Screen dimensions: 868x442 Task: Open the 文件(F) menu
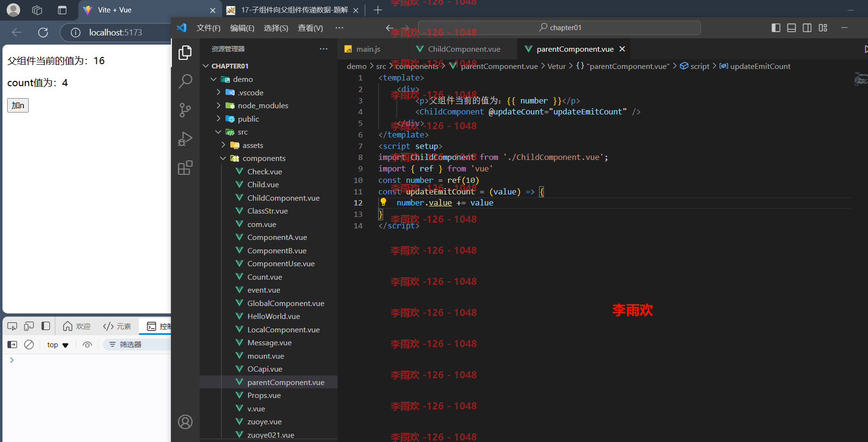pos(208,28)
